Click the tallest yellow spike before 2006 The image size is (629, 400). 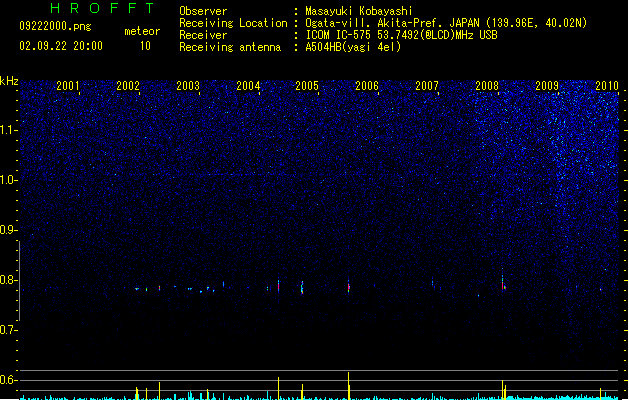tap(348, 386)
